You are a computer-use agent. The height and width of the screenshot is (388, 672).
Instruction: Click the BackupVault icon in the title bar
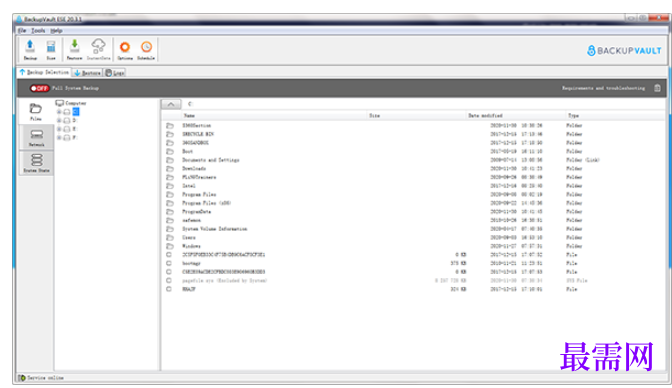pyautogui.click(x=19, y=19)
